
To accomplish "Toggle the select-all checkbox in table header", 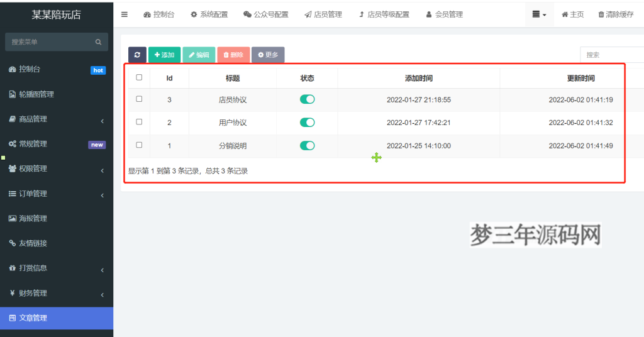I will (139, 77).
